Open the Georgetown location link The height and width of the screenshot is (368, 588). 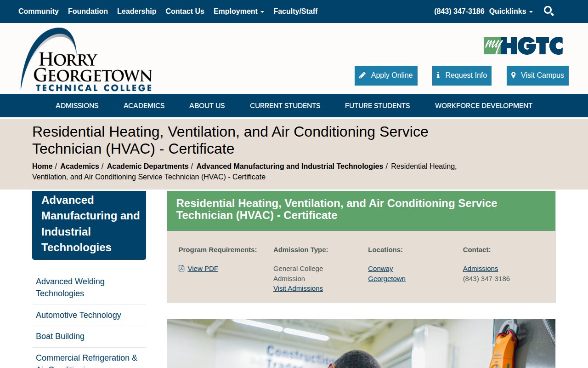click(x=386, y=279)
